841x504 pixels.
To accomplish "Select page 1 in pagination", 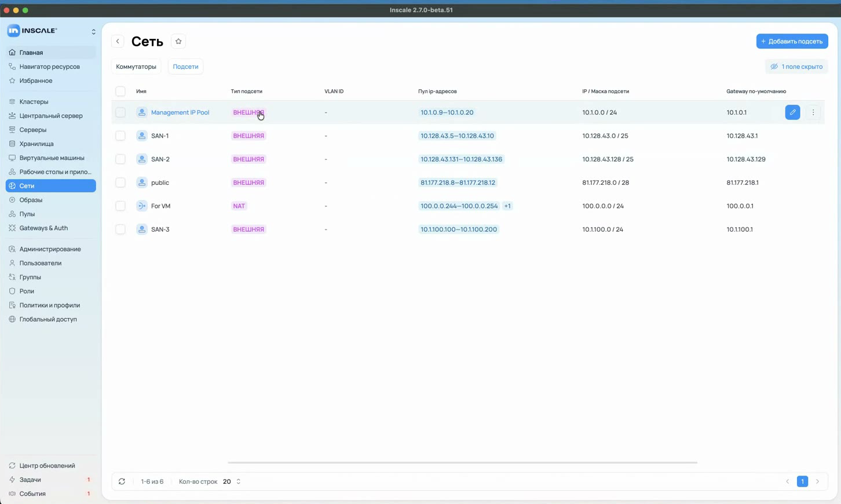I will coord(802,481).
